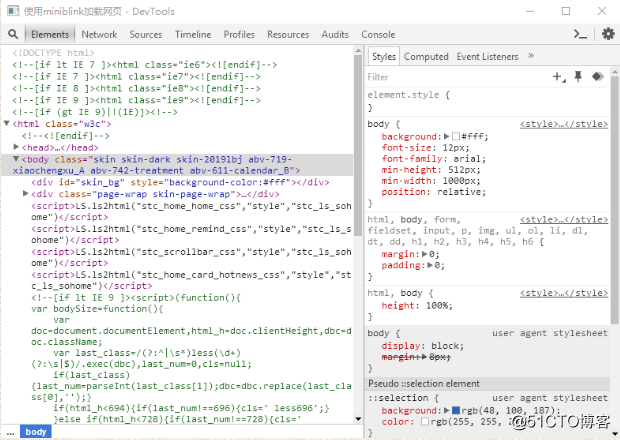Screen dimensions: 620x440
Task: Select the stc_home_card_hotnews_css script node
Action: click(191, 280)
